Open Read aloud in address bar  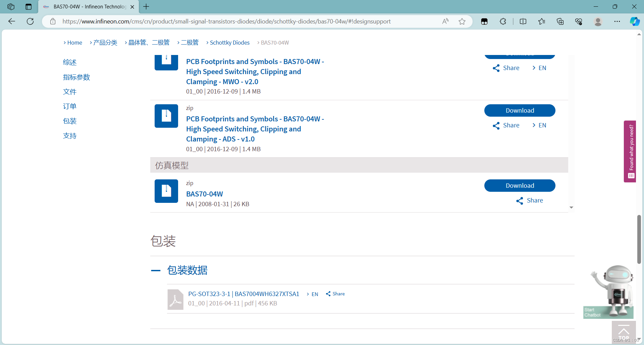coord(445,21)
